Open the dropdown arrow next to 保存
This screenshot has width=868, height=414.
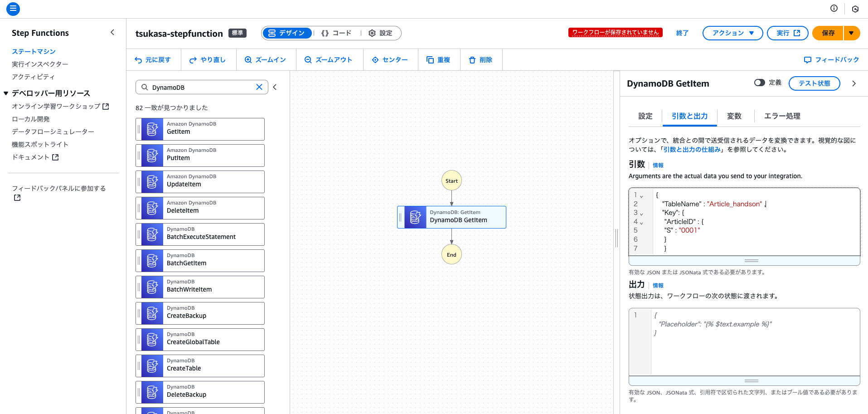point(851,33)
